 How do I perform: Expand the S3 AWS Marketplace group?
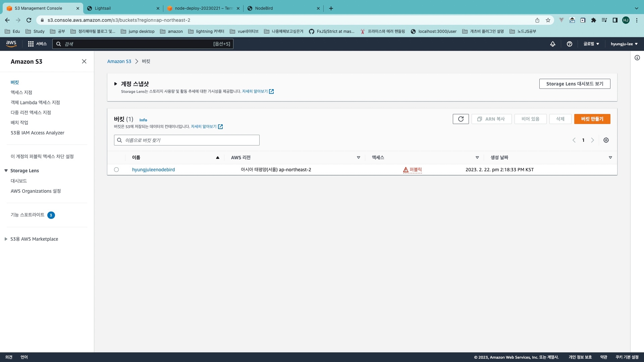coord(6,239)
